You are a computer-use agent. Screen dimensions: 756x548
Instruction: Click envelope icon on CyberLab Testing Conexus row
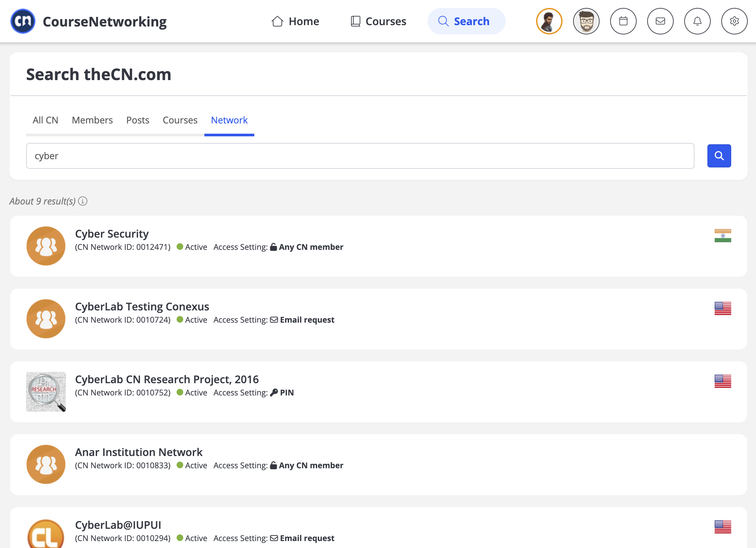(274, 320)
